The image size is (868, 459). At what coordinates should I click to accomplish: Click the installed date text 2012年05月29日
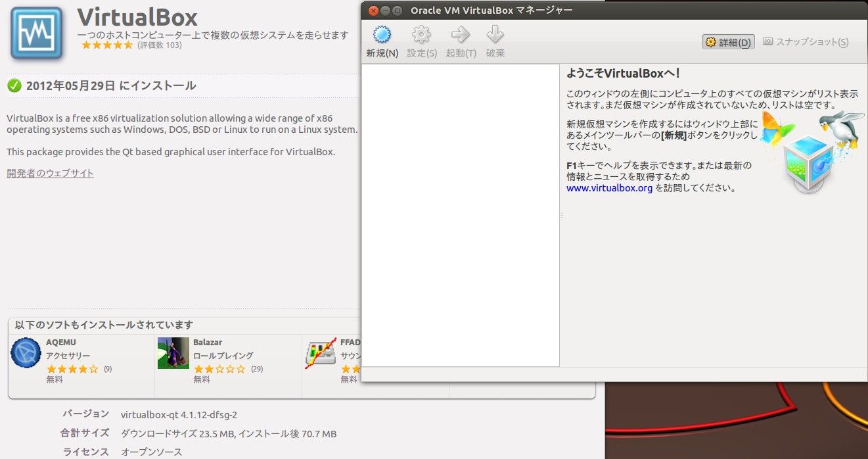(x=70, y=85)
